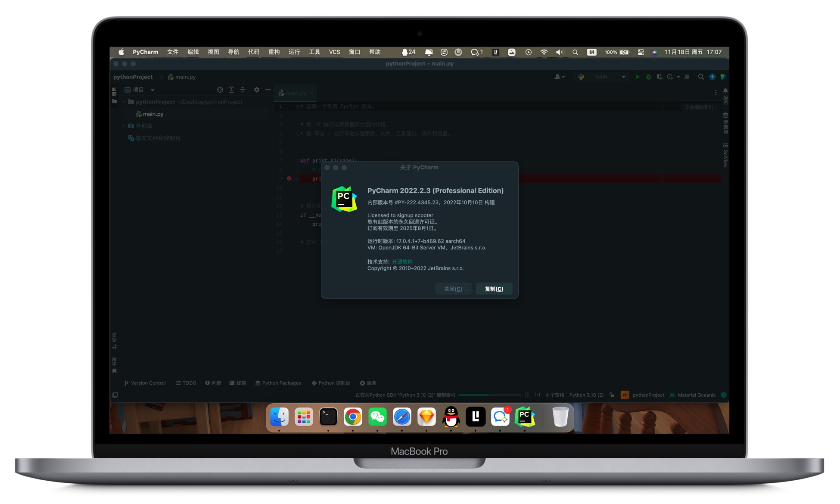The image size is (840, 504).
Task: Hide the Project panel with minus icon
Action: [268, 90]
